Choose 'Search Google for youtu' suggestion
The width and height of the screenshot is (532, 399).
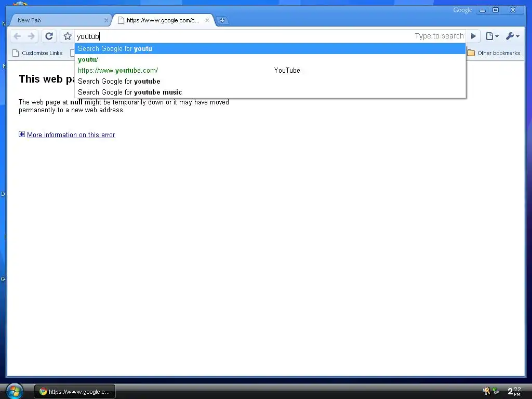coord(270,48)
